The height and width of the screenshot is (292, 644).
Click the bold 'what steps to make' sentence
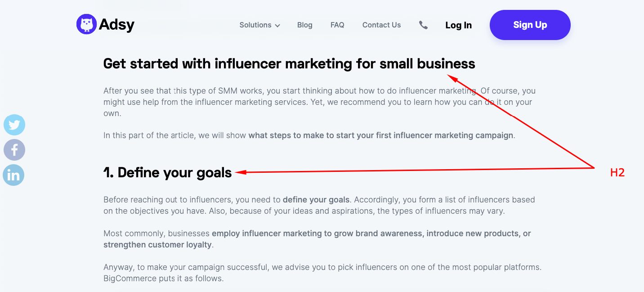pos(380,135)
